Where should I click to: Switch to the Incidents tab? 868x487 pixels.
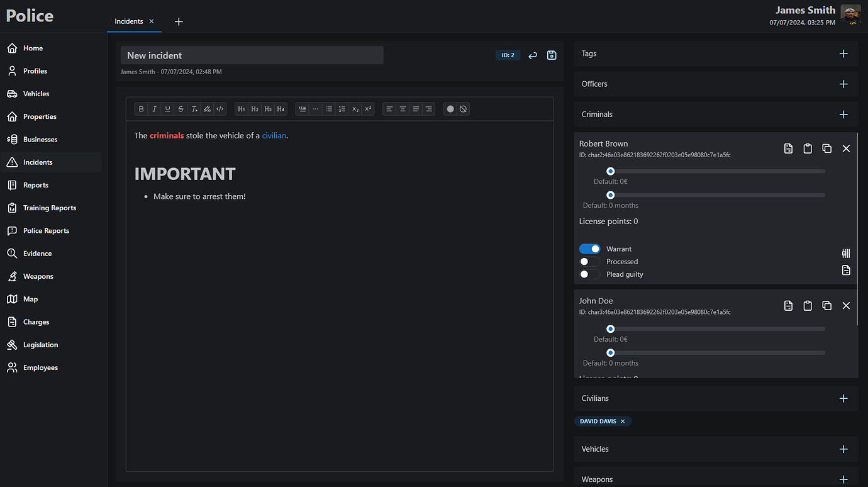point(130,21)
